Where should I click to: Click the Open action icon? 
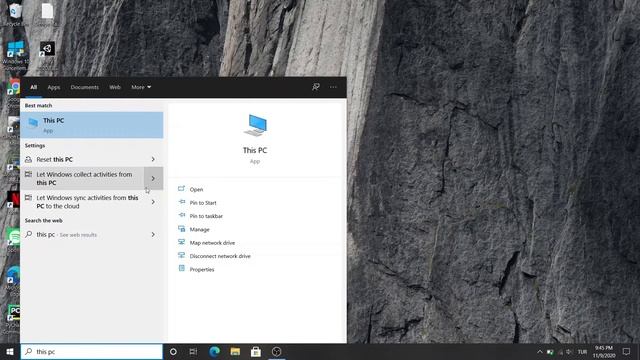pyautogui.click(x=182, y=189)
